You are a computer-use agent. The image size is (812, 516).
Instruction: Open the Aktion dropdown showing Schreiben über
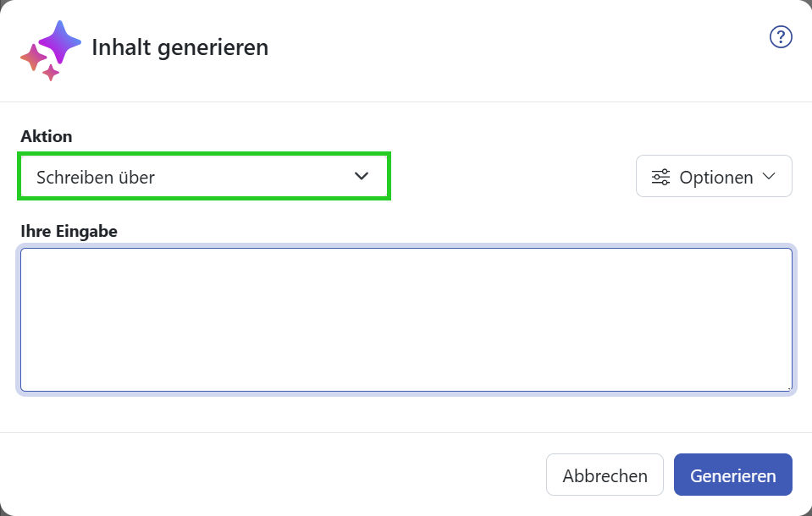pos(204,176)
